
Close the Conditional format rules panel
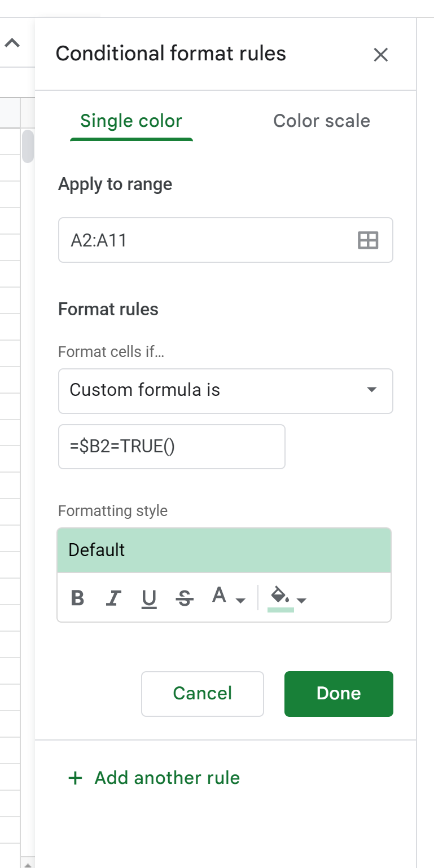coord(381,55)
